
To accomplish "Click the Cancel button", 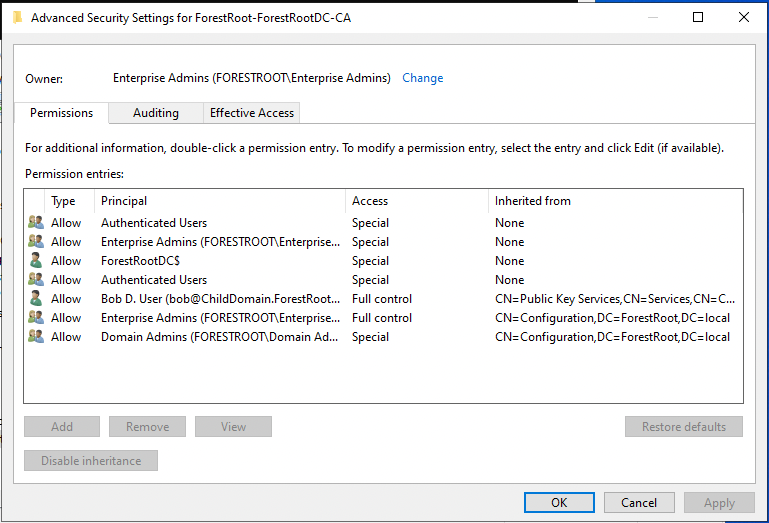I will (x=639, y=502).
